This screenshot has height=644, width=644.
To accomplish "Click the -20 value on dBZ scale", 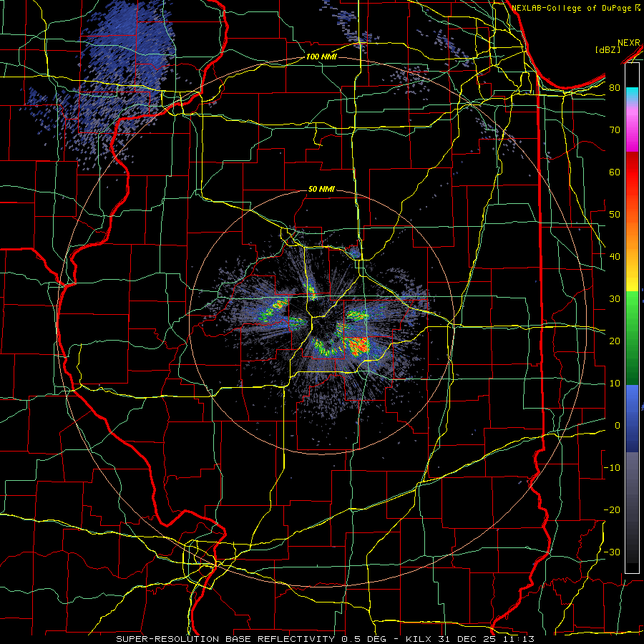I will coord(612,509).
